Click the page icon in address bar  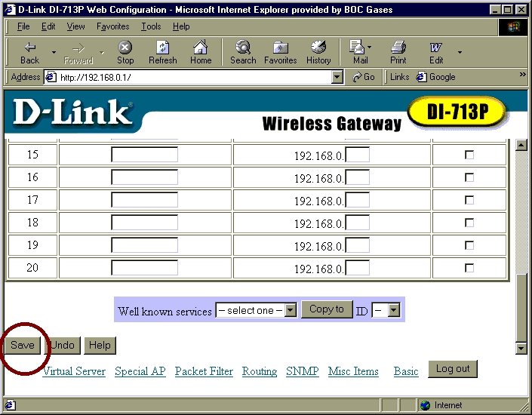(x=51, y=78)
